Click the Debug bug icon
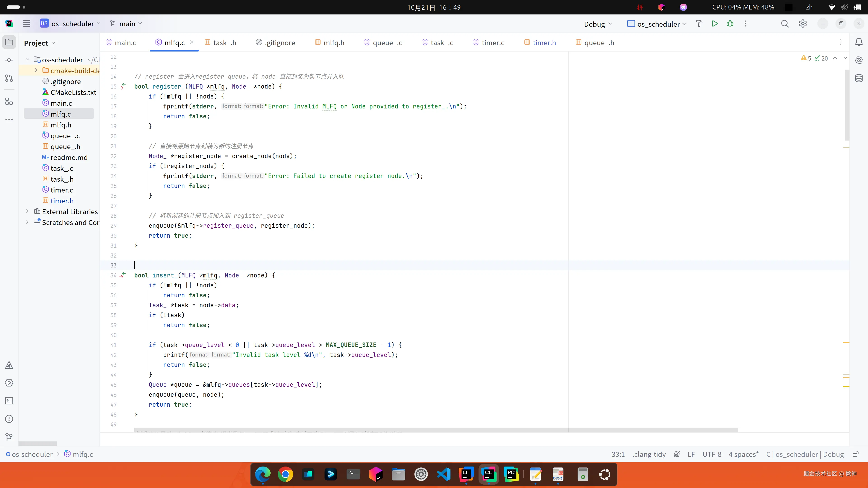 730,23
